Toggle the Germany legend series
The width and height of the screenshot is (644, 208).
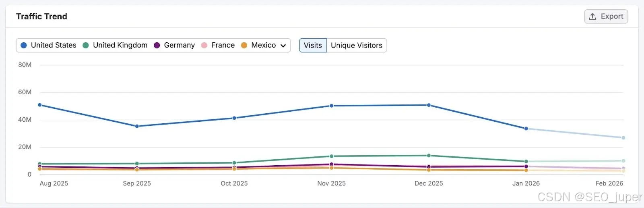[174, 45]
